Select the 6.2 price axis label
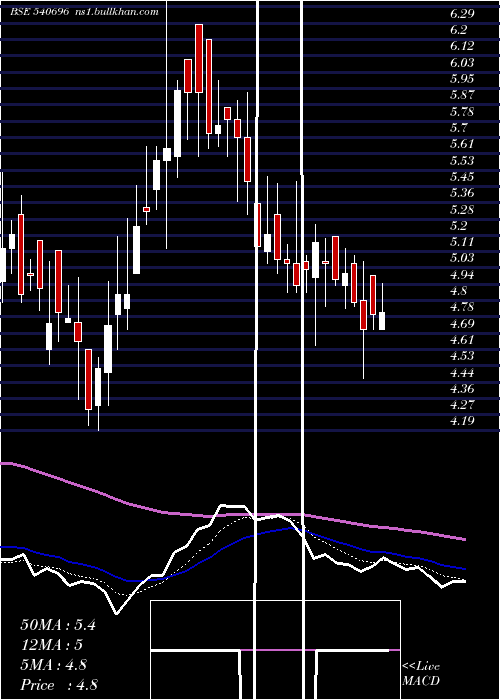The width and height of the screenshot is (500, 700). (x=458, y=30)
